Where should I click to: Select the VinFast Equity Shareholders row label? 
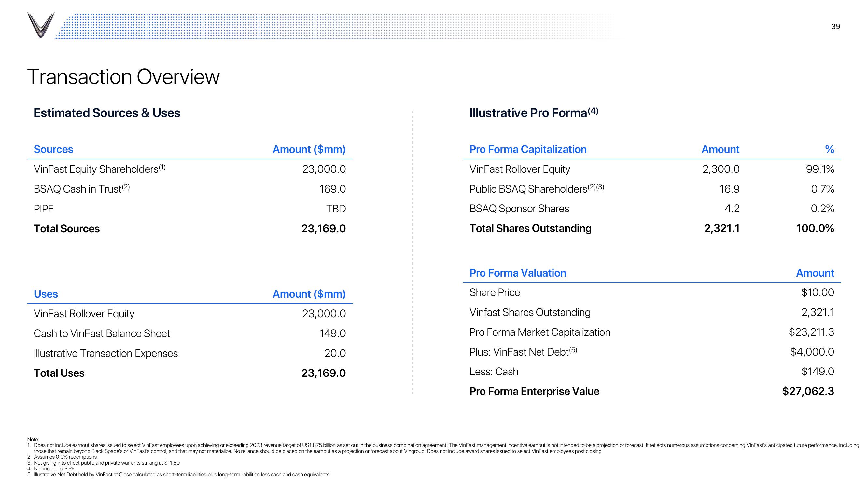pyautogui.click(x=100, y=169)
